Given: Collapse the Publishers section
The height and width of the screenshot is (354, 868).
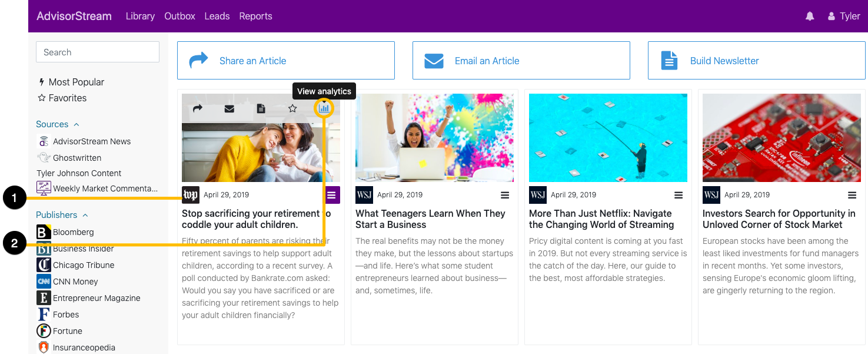Looking at the screenshot, I should (62, 215).
